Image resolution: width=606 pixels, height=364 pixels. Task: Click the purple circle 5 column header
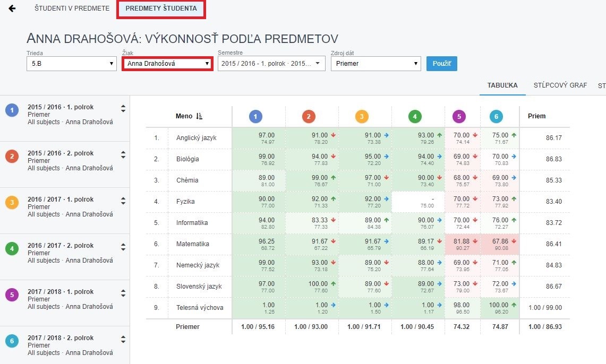tap(459, 116)
